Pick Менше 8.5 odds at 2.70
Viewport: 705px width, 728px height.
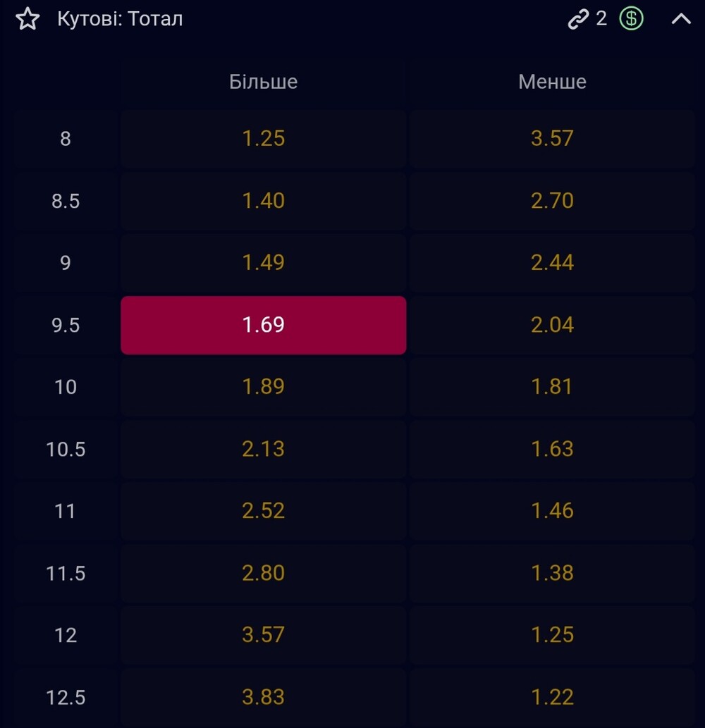click(552, 201)
